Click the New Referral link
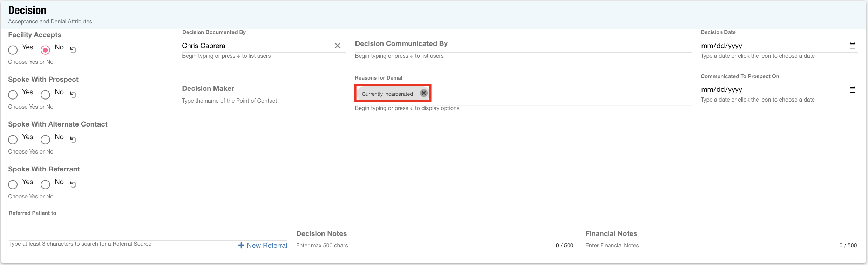 point(263,245)
